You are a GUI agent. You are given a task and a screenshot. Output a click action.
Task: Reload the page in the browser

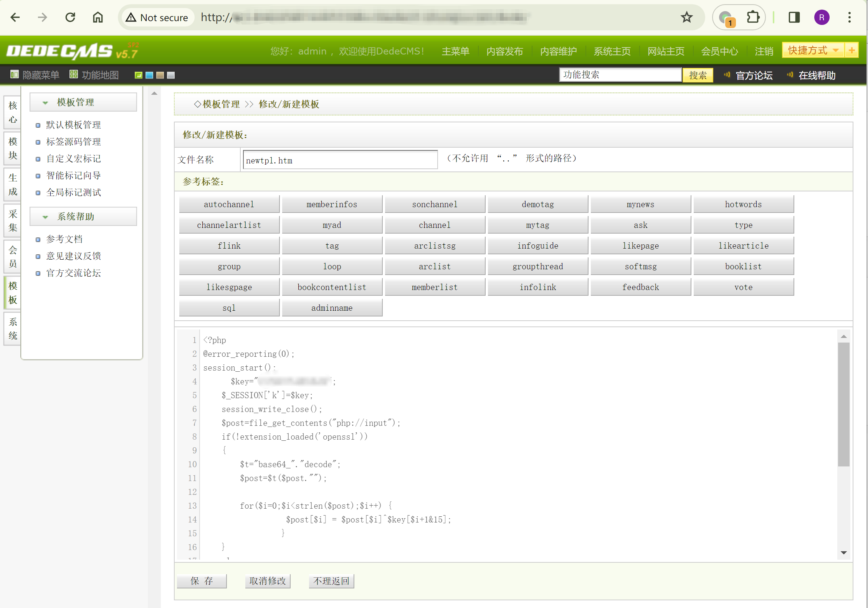70,17
